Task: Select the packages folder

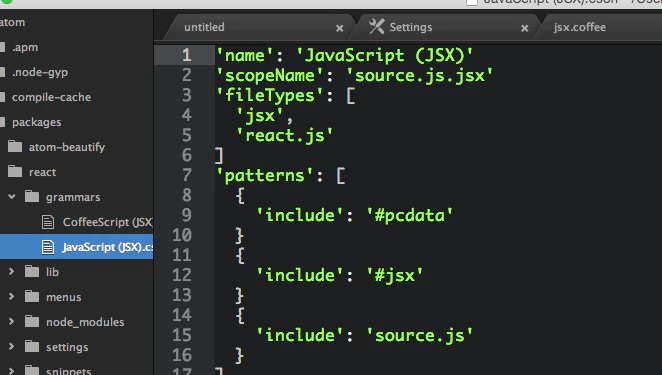Action: coord(36,122)
